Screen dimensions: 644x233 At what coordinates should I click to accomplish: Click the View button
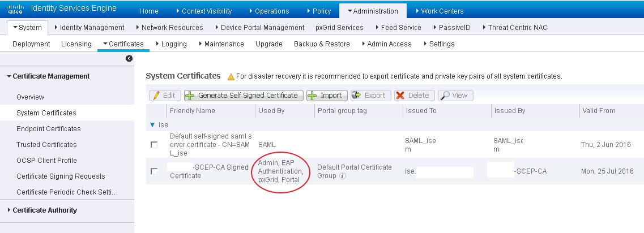455,96
